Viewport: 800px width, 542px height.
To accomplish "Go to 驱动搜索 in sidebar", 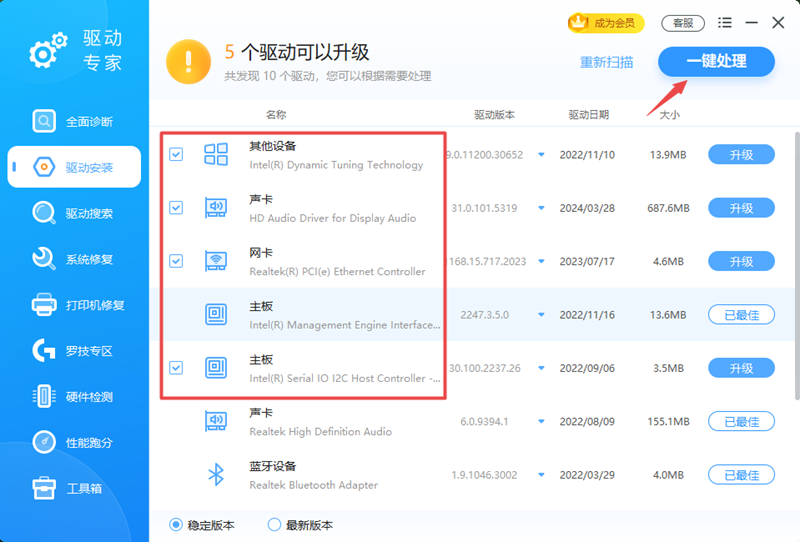I will coord(74,213).
